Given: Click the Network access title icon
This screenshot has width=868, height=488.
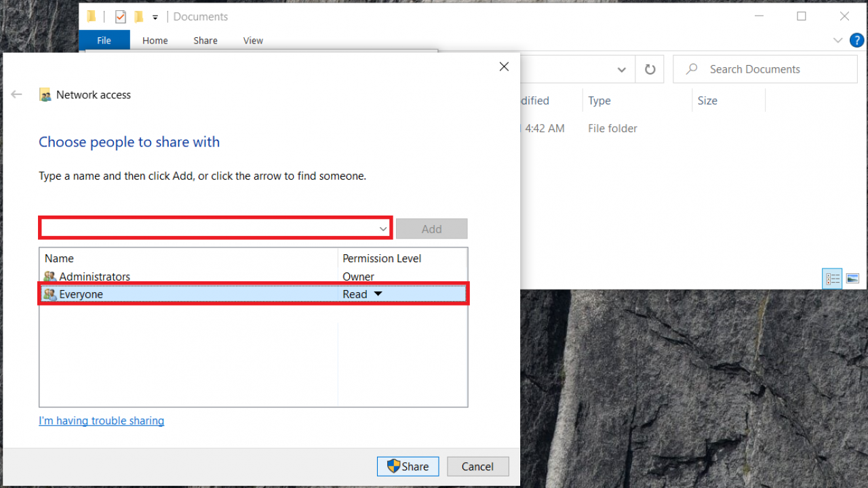Looking at the screenshot, I should point(45,95).
